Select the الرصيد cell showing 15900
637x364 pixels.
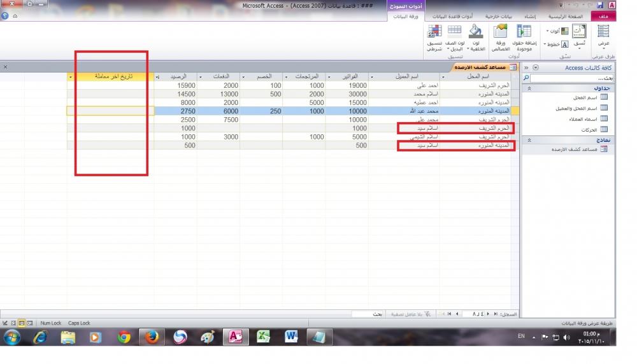pyautogui.click(x=176, y=85)
